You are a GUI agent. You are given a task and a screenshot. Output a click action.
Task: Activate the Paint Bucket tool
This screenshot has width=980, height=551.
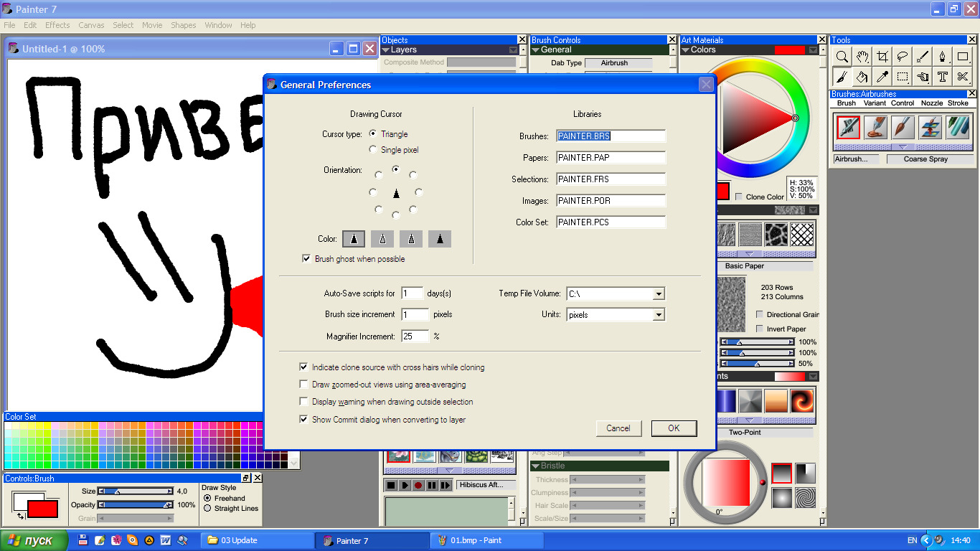863,77
